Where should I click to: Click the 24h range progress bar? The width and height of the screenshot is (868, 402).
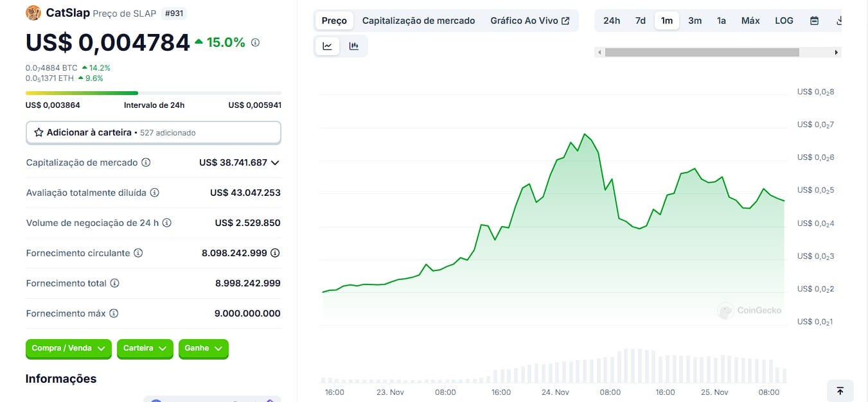[x=154, y=93]
